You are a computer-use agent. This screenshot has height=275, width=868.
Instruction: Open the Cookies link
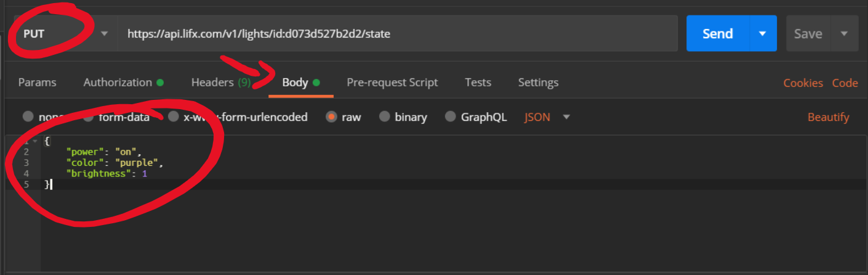803,83
